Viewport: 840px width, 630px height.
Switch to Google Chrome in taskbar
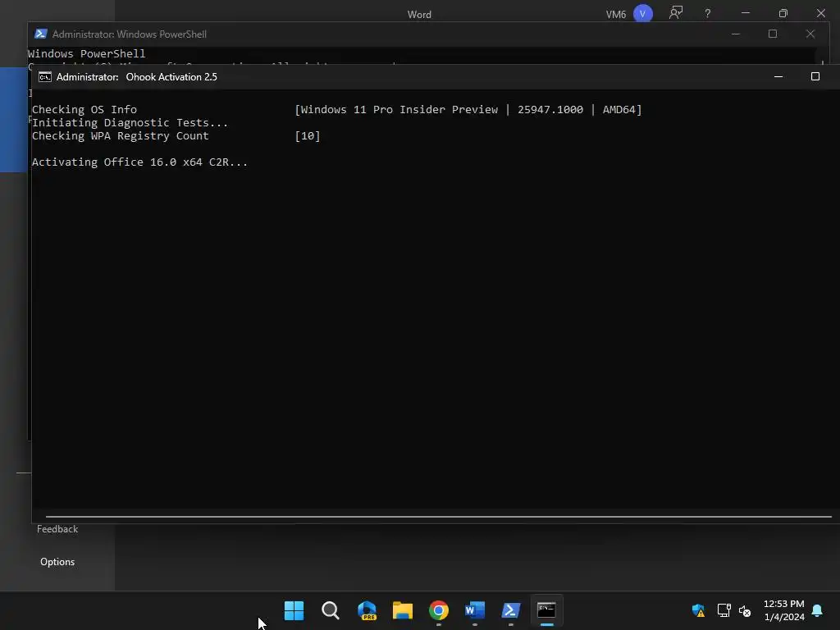coord(438,610)
